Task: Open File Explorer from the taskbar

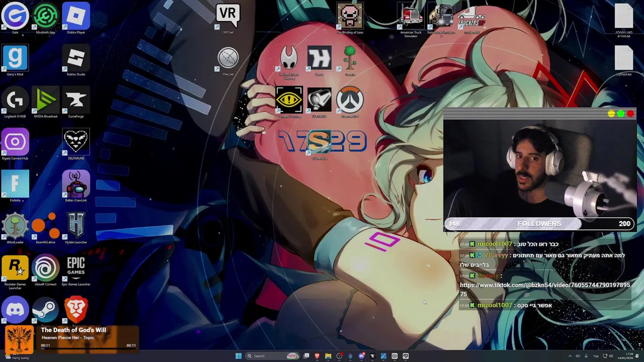Action: 328,356
